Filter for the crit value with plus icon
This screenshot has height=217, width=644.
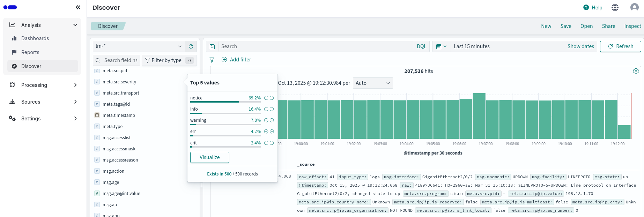pos(266,143)
